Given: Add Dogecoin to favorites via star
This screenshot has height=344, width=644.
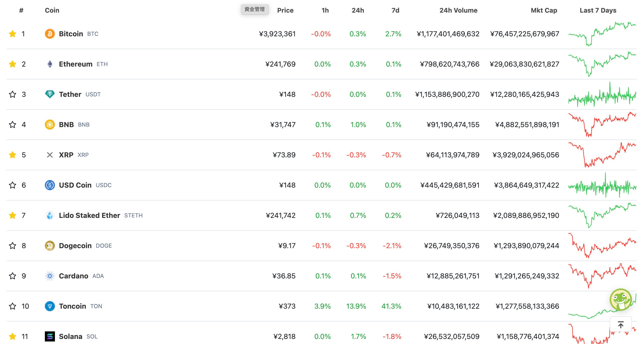Looking at the screenshot, I should click(13, 246).
